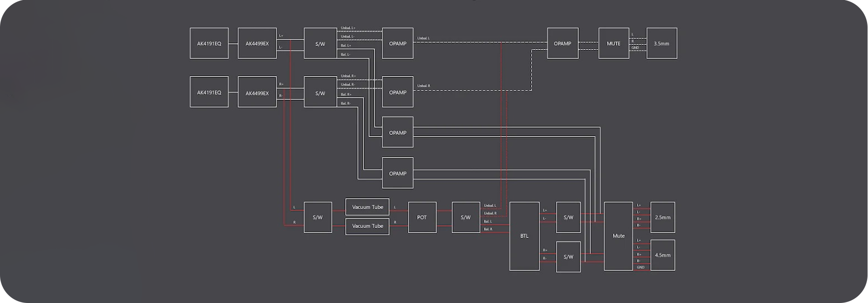
Task: Click the AK4499EX block with R+ output
Action: (x=257, y=92)
